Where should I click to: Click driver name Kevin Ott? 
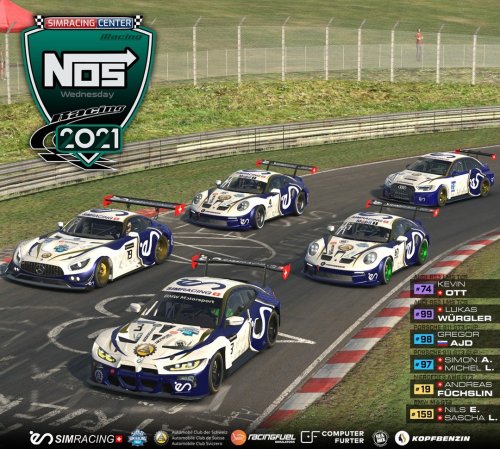click(452, 288)
